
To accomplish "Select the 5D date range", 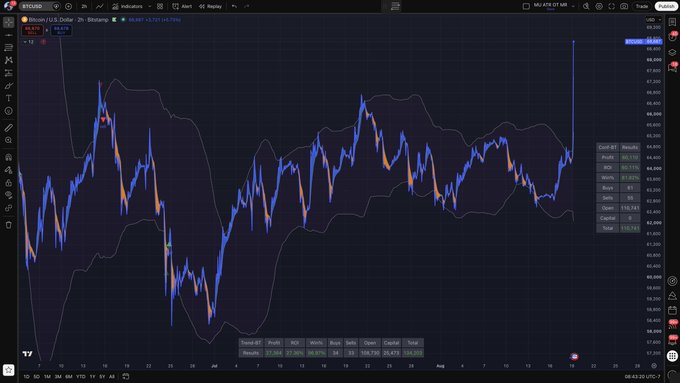I will pos(37,376).
